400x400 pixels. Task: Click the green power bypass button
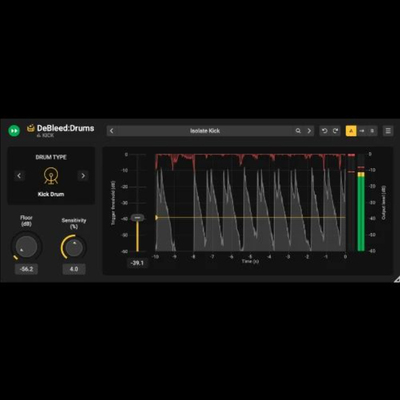(14, 131)
